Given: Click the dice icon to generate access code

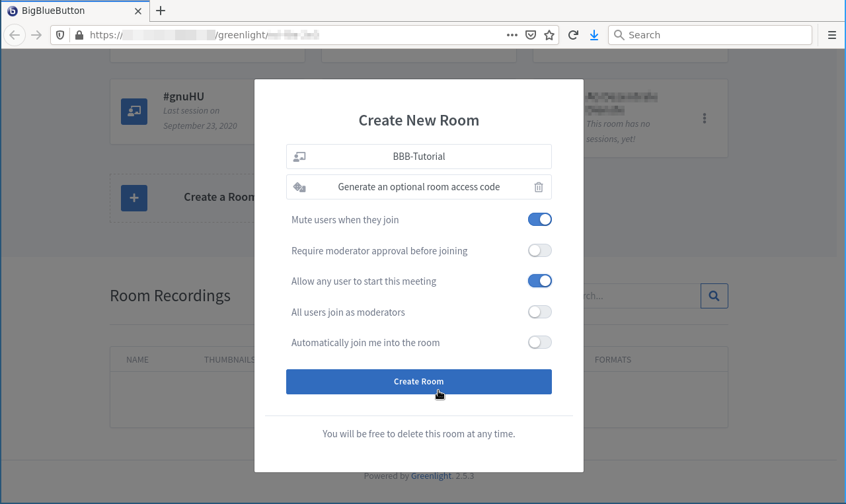Looking at the screenshot, I should (299, 187).
